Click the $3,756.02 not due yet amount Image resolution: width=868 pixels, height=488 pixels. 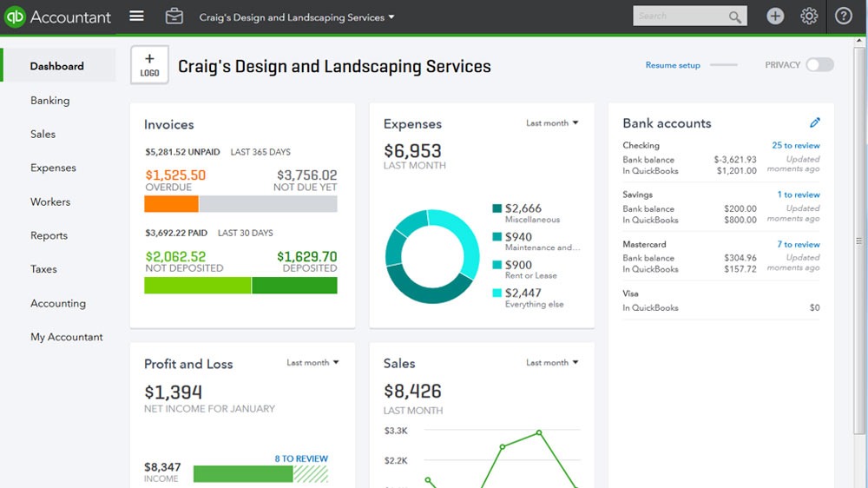pos(306,175)
